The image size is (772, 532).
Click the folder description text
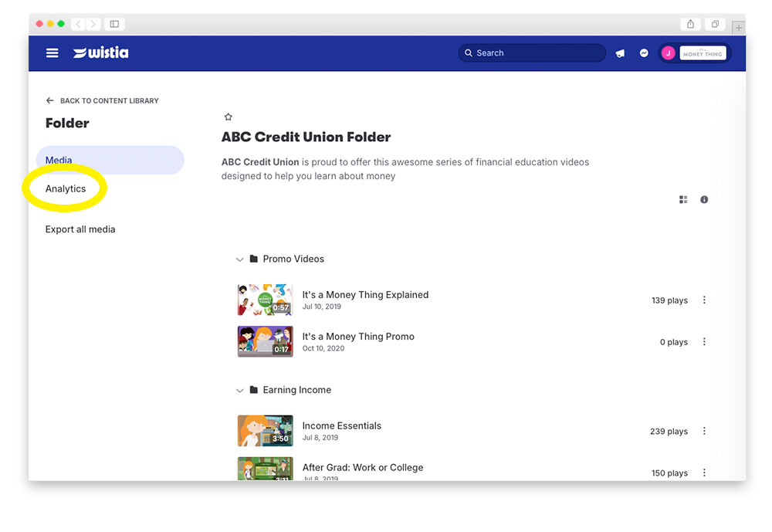(x=405, y=169)
